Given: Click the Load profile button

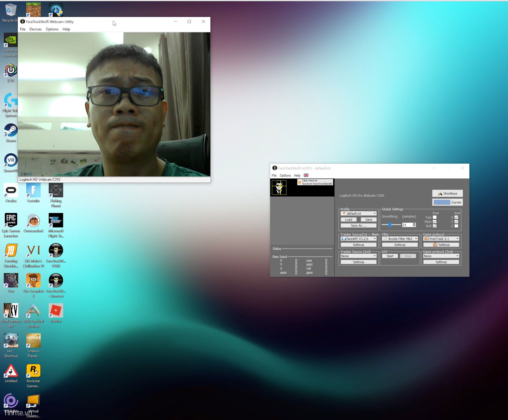Looking at the screenshot, I should tap(348, 220).
